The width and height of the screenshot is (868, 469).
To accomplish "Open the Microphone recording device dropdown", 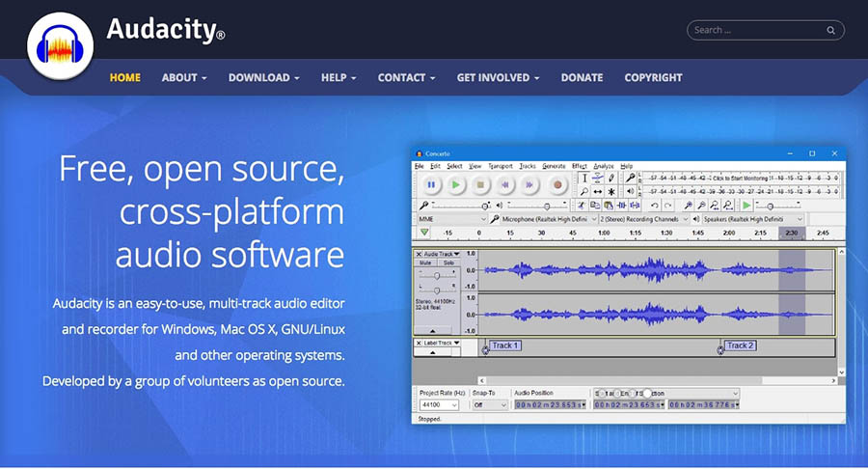I will point(549,219).
